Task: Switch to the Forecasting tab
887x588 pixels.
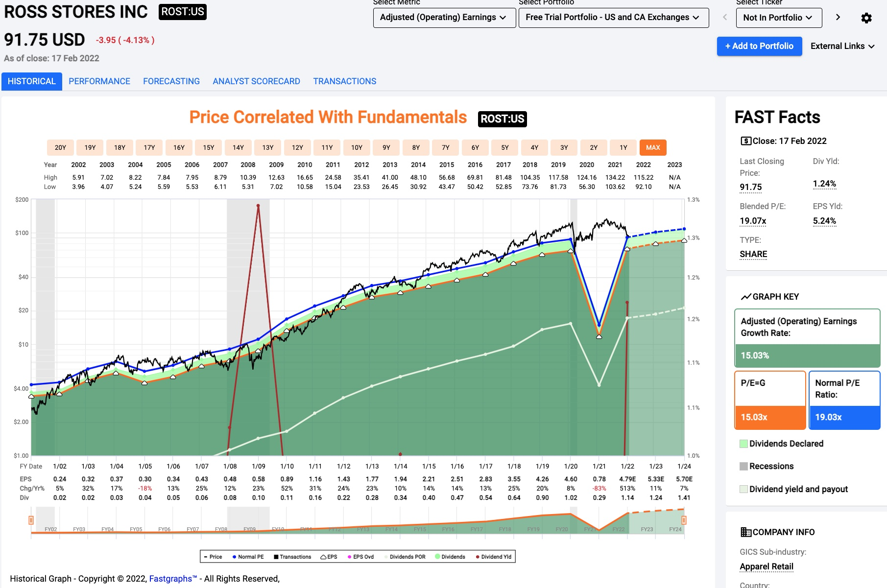Action: click(171, 81)
